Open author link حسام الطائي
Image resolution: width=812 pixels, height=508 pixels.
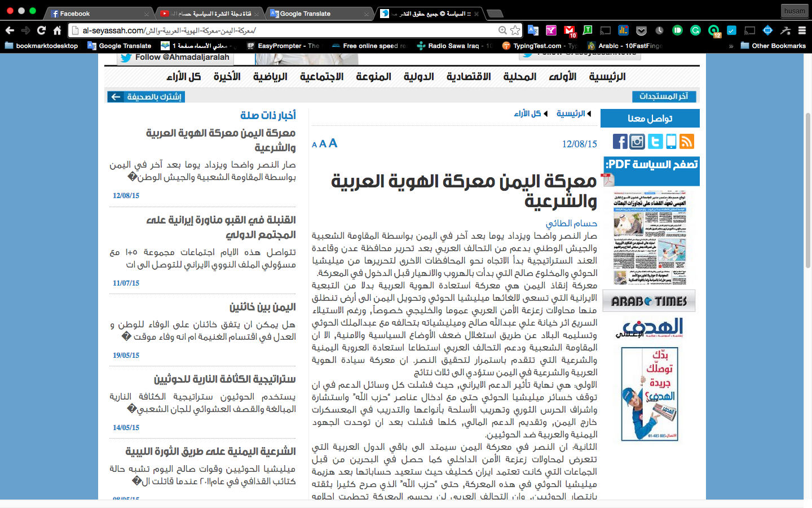tap(571, 224)
